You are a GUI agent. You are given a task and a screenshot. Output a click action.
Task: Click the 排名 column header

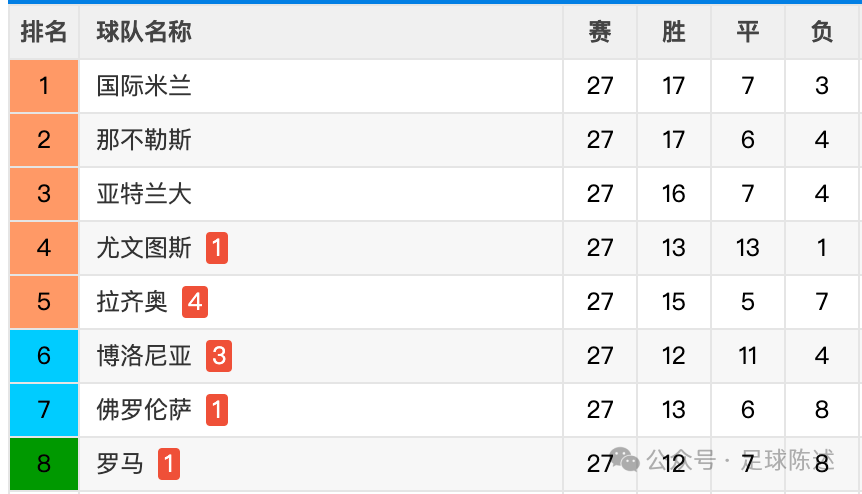point(44,32)
